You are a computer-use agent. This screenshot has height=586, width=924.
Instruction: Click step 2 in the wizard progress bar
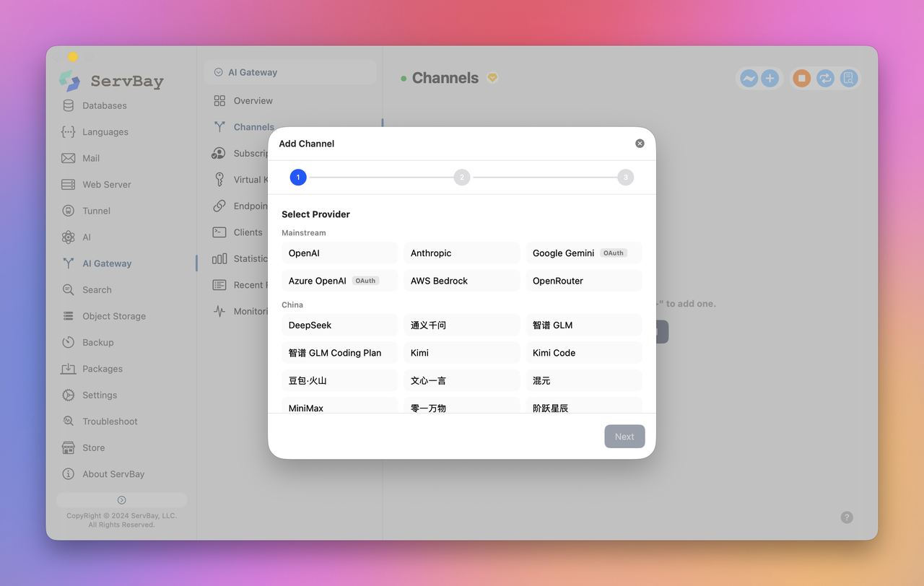click(462, 177)
